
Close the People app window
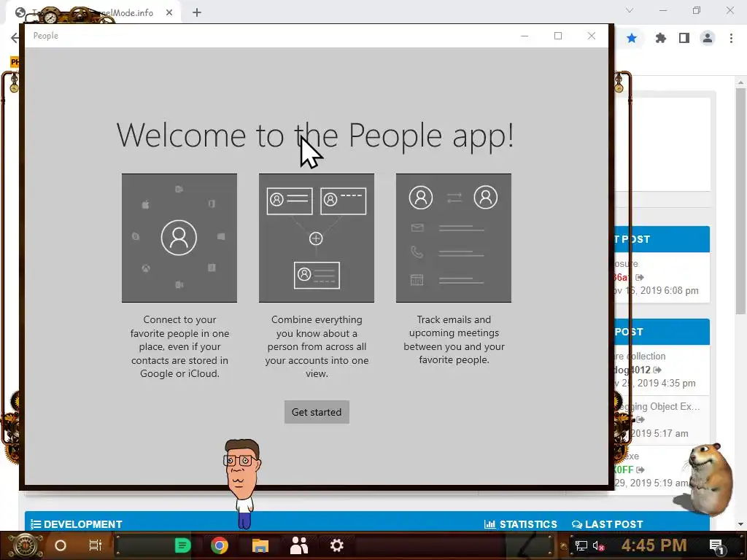click(591, 36)
